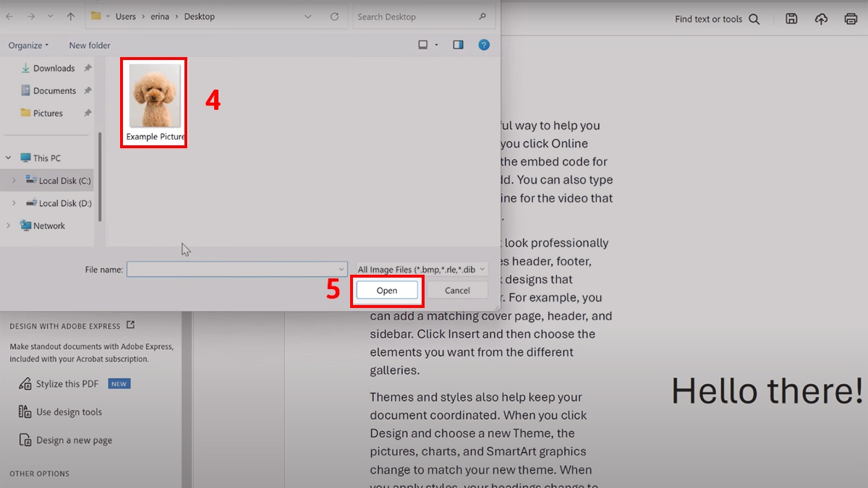Click the erina breadcrumb segment

(x=160, y=17)
